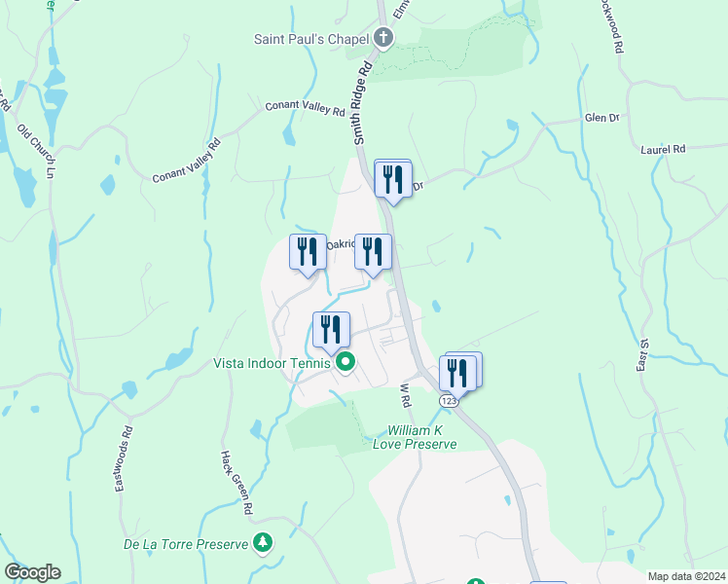
Task: Click the Eastwoods Rd road label
Action: pos(124,458)
